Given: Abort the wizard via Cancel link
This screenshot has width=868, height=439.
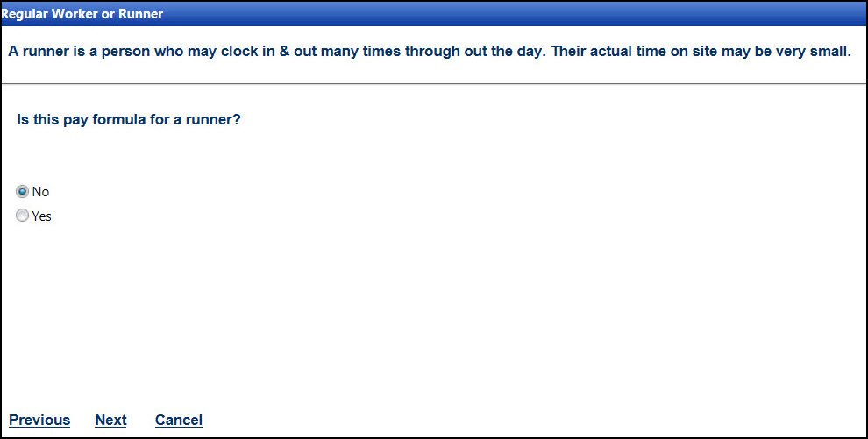Looking at the screenshot, I should click(179, 421).
